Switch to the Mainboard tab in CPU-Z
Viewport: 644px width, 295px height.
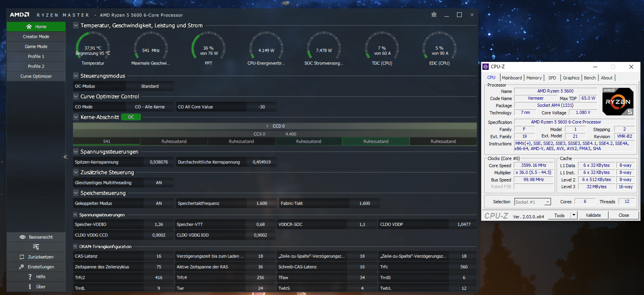click(512, 78)
